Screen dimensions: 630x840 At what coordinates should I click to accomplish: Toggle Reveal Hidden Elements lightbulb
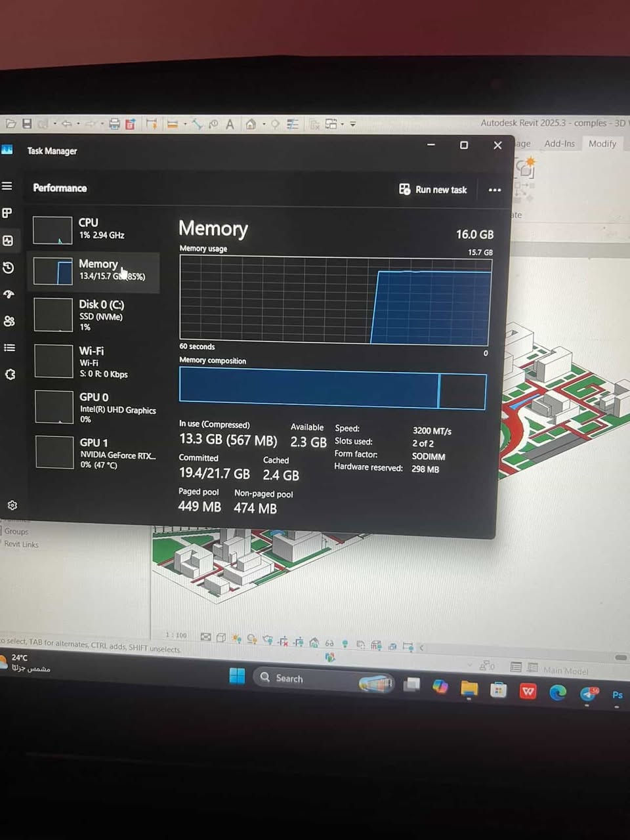(345, 644)
